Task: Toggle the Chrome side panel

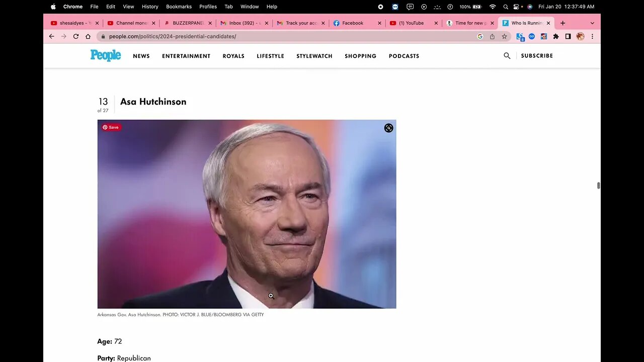Action: click(568, 36)
